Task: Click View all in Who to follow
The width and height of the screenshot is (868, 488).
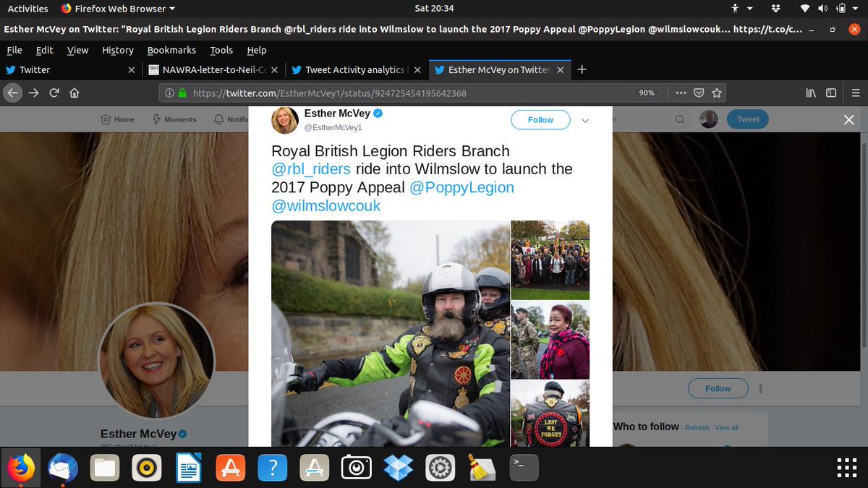Action: click(727, 428)
